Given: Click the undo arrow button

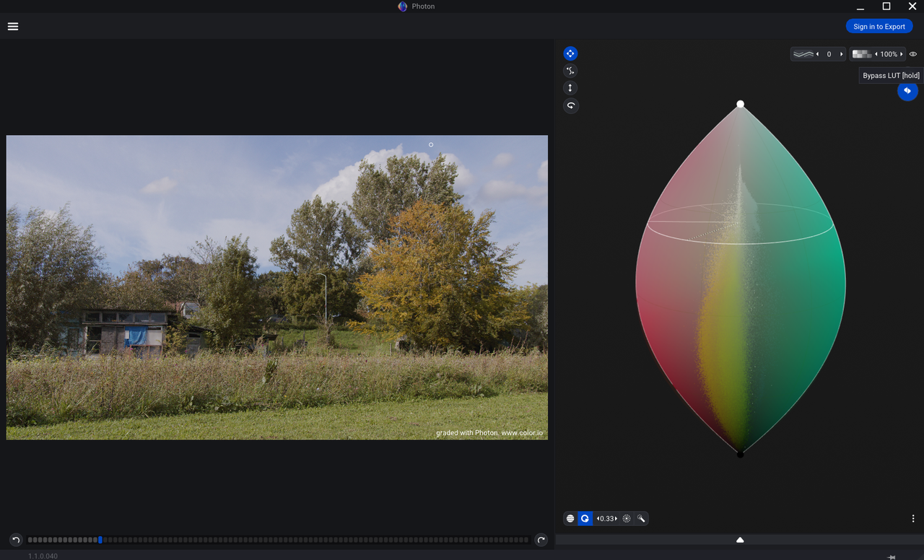Looking at the screenshot, I should click(16, 540).
